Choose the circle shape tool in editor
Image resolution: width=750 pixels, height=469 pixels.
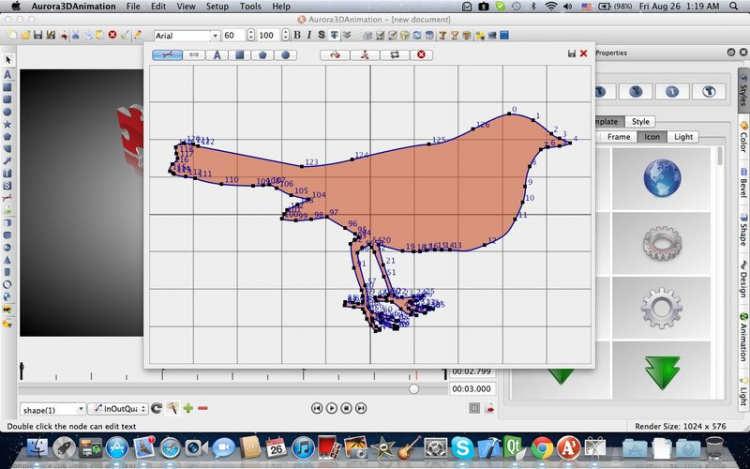[286, 55]
